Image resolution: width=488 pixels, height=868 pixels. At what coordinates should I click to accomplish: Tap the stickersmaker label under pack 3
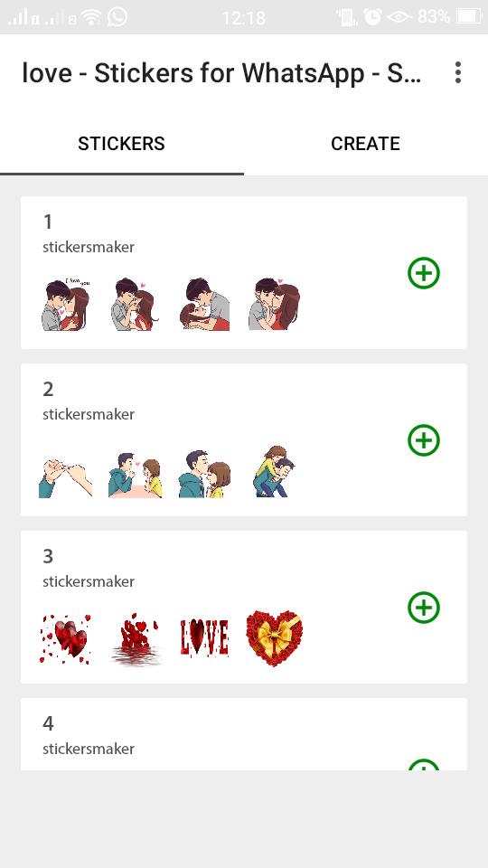89,581
